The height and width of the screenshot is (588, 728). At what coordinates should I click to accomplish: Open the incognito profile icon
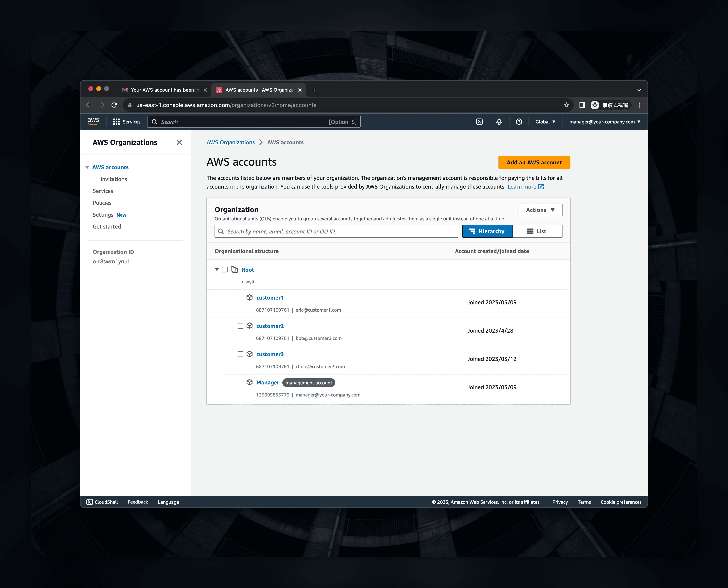click(595, 105)
